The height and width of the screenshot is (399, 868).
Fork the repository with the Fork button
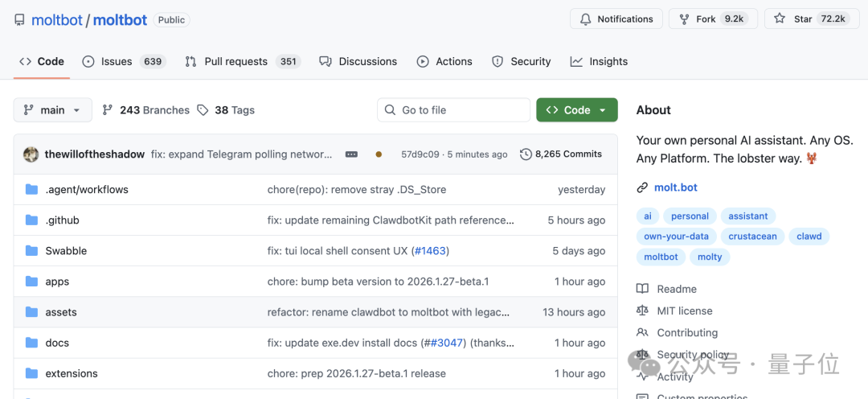(x=714, y=19)
